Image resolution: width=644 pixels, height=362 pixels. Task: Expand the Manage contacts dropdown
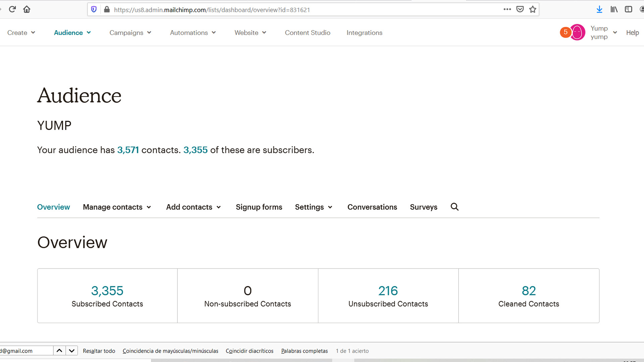[x=117, y=207]
